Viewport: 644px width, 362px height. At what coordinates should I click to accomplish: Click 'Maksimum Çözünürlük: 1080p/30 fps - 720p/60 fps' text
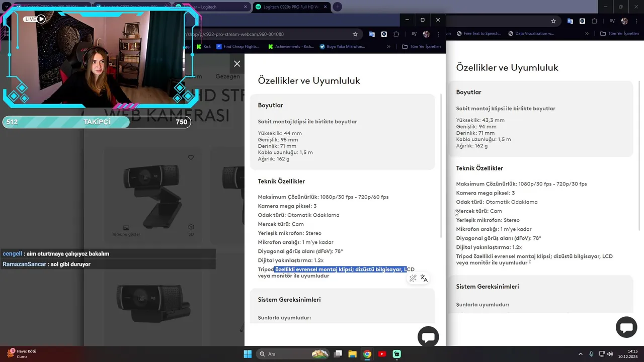(x=323, y=197)
